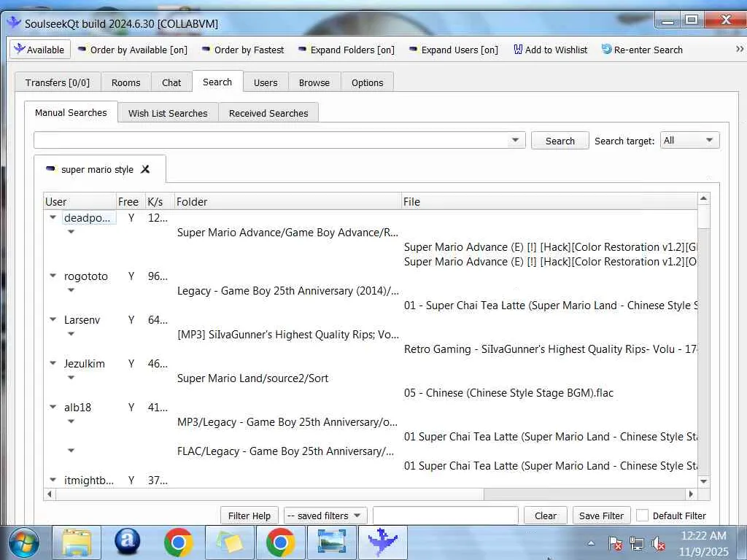Click the Clear filter button
Image resolution: width=747 pixels, height=560 pixels.
pyautogui.click(x=546, y=516)
